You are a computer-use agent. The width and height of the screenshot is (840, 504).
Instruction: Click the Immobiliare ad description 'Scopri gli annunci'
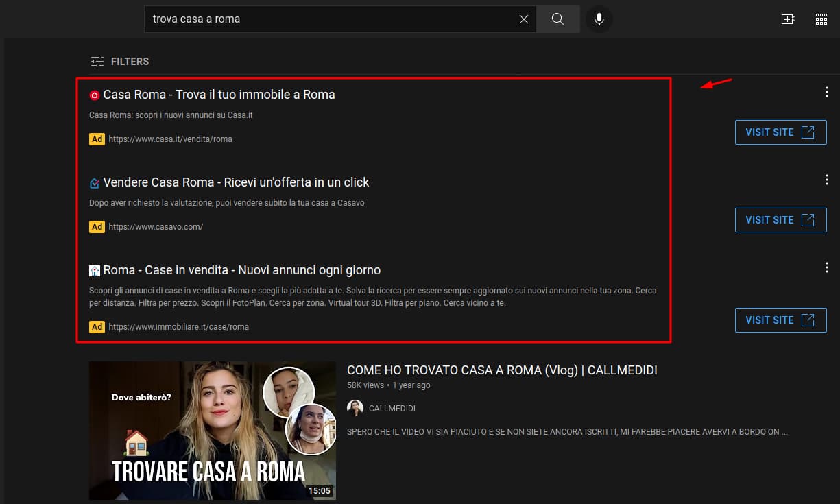pos(372,297)
